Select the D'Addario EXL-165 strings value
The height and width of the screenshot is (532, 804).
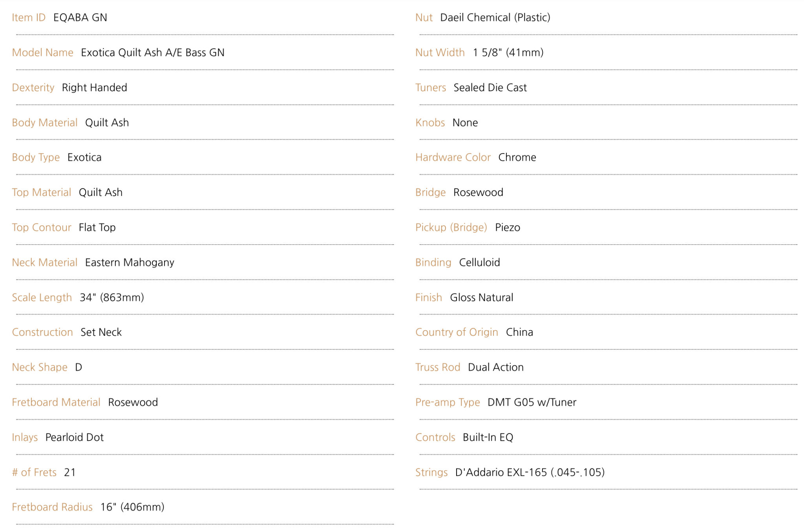(x=530, y=472)
